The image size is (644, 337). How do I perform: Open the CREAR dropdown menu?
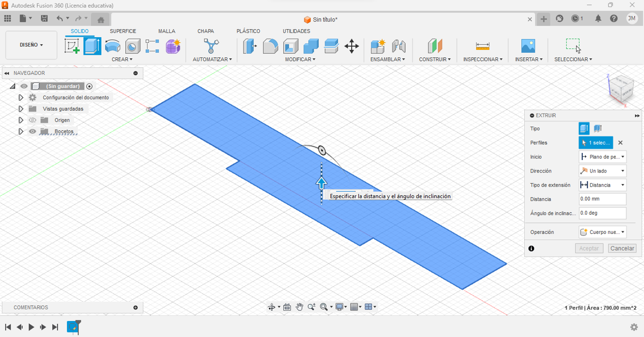click(x=122, y=59)
